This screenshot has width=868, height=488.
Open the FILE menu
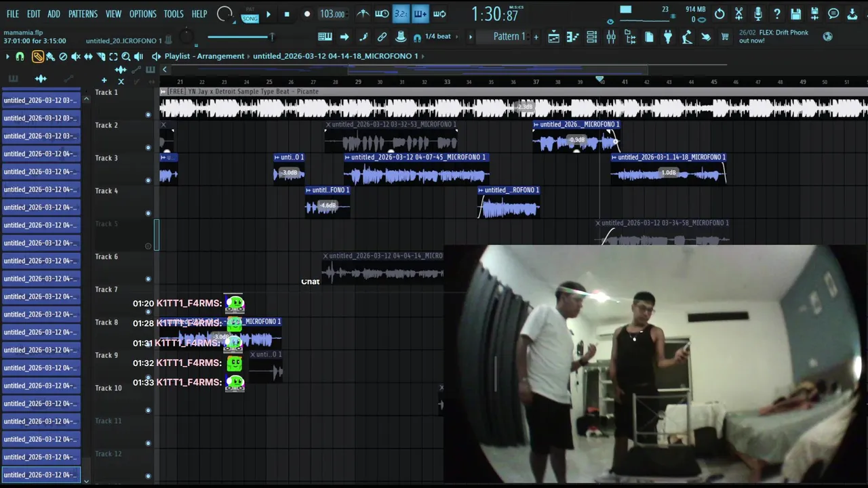[13, 14]
